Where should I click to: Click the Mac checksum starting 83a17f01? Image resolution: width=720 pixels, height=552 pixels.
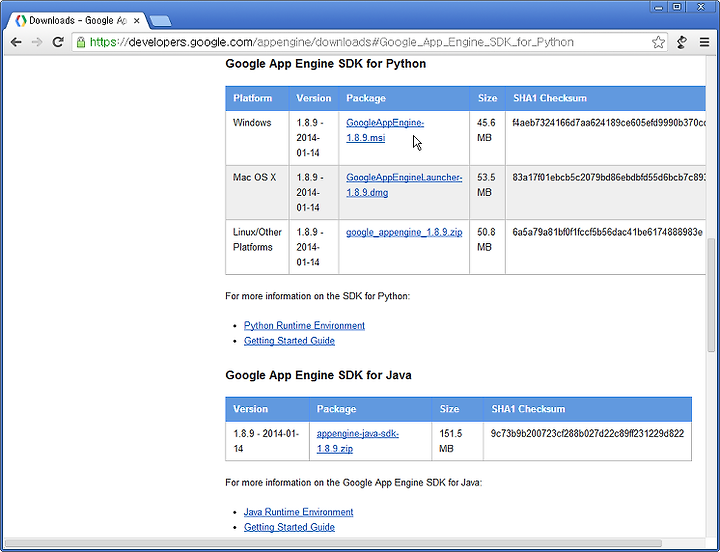click(x=609, y=177)
